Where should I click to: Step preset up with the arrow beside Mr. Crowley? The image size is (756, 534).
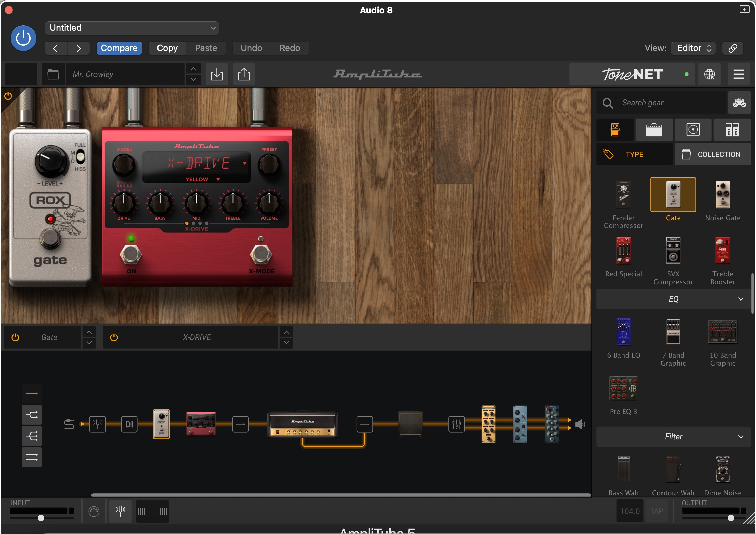point(193,69)
